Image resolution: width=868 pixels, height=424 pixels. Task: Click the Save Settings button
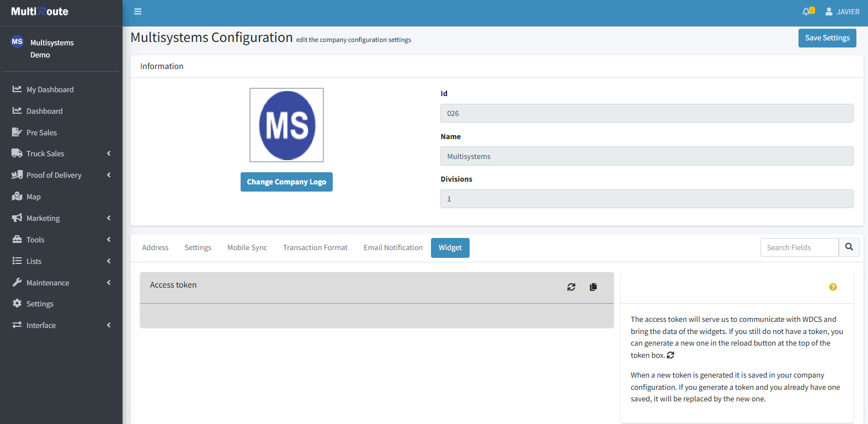coord(827,38)
